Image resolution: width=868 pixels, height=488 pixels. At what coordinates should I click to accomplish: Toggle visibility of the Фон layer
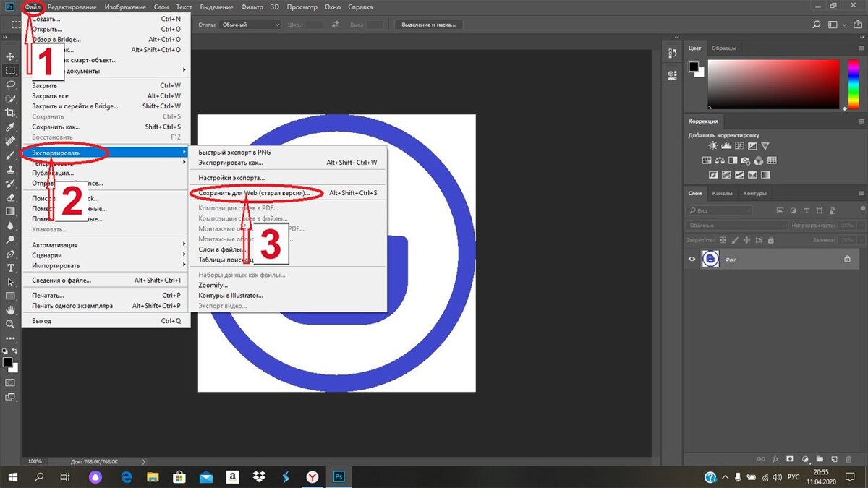pyautogui.click(x=692, y=259)
